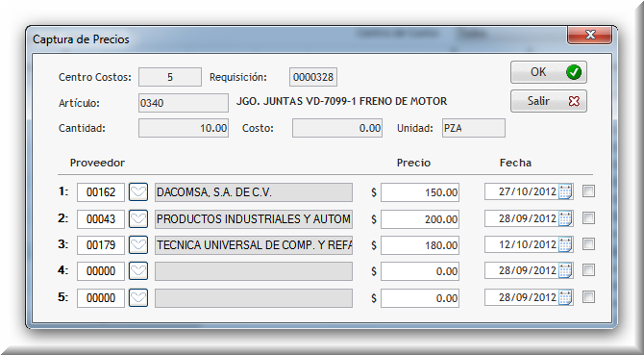Open calendar picker for date 12/10/2012
Image resolution: width=644 pixels, height=355 pixels.
point(565,245)
